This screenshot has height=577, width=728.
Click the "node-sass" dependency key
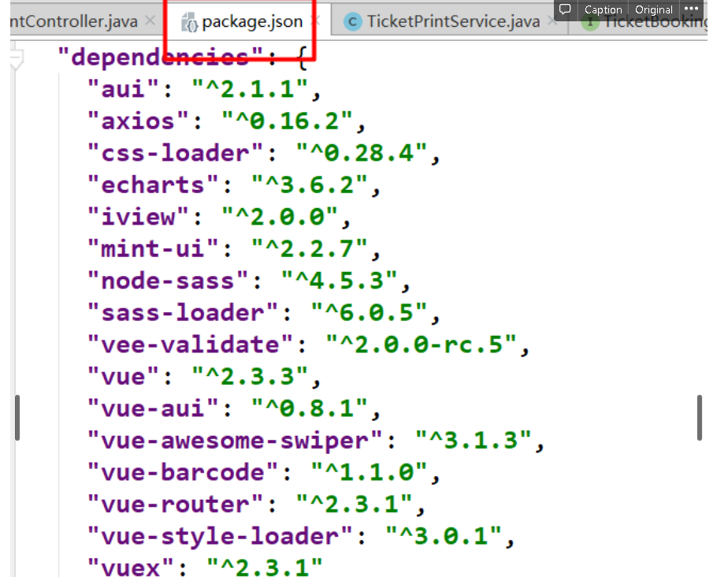point(168,281)
